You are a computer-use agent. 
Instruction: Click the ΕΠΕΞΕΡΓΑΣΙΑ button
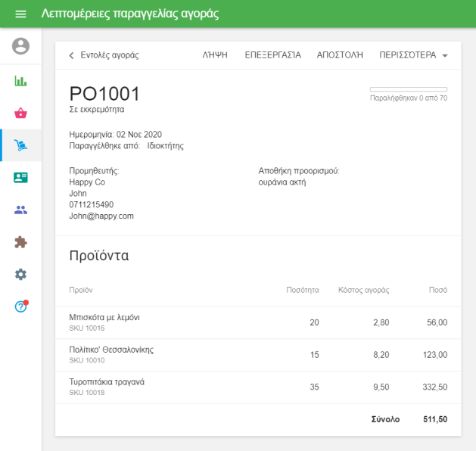(272, 55)
